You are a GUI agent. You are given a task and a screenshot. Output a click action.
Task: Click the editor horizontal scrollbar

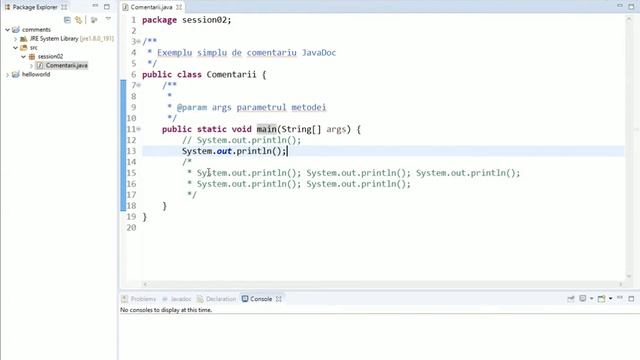tap(382, 284)
